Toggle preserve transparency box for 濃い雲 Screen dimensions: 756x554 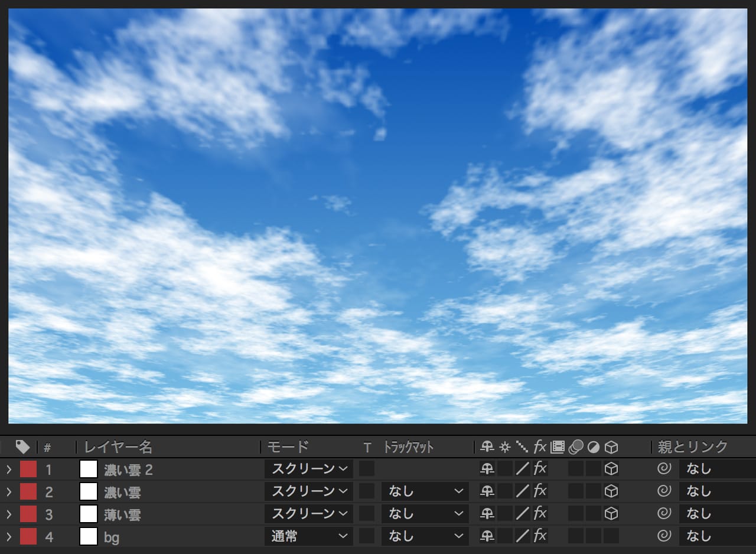pyautogui.click(x=367, y=491)
